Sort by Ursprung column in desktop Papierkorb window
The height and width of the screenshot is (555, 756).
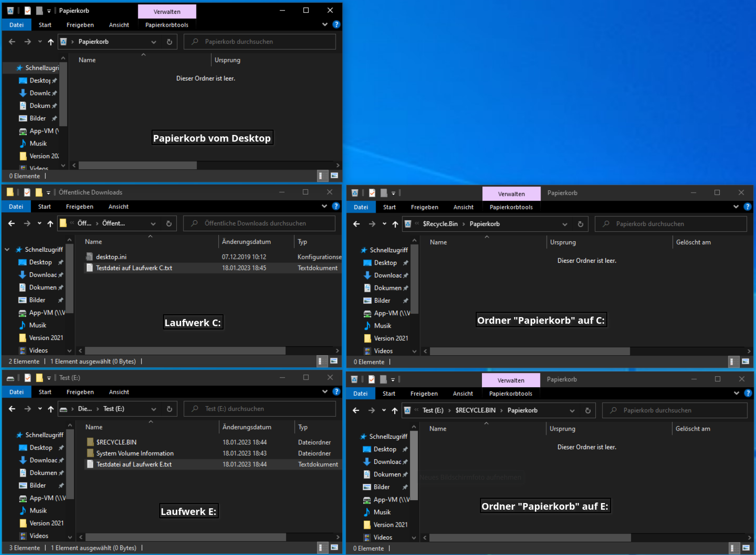[x=227, y=60]
